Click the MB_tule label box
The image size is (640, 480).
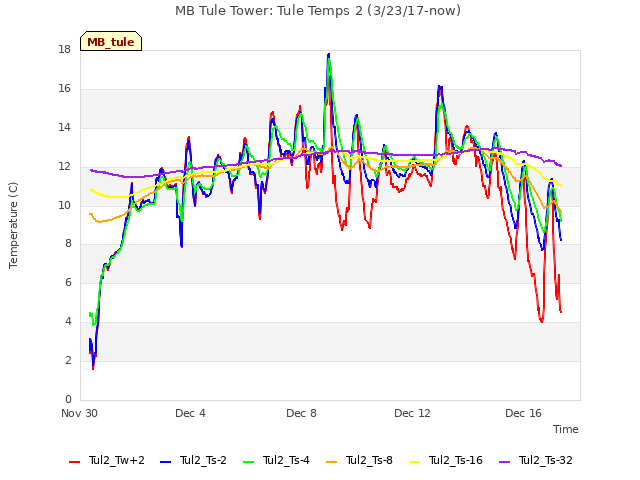point(111,41)
